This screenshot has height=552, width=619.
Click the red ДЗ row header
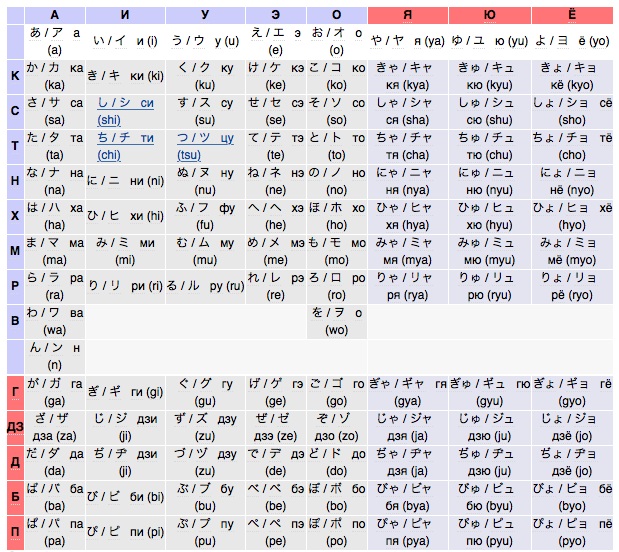tap(15, 428)
